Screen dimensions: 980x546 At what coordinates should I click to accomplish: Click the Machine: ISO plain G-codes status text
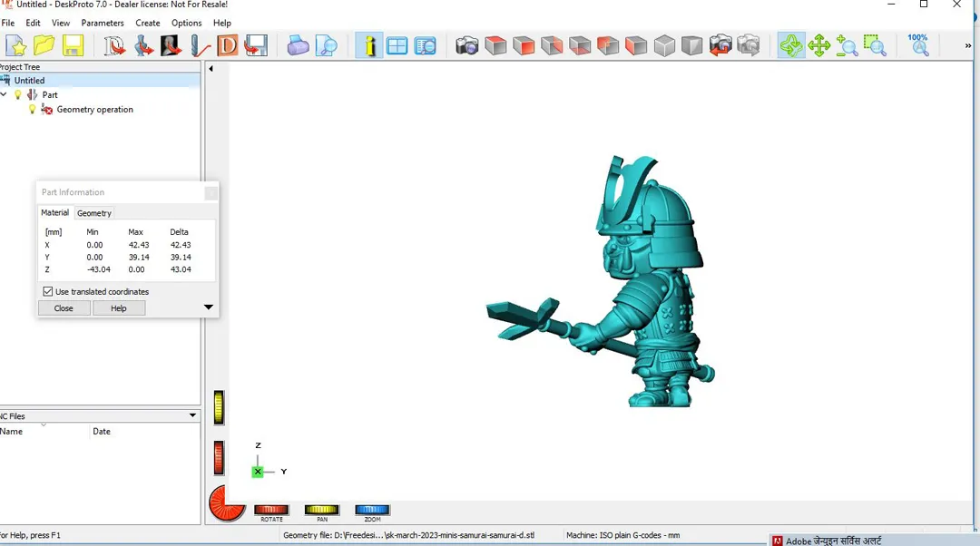[623, 535]
